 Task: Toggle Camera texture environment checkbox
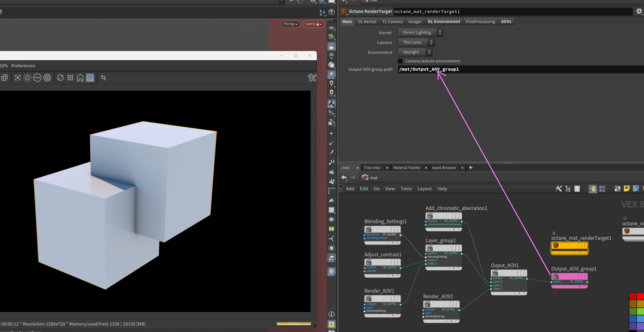[x=400, y=61]
